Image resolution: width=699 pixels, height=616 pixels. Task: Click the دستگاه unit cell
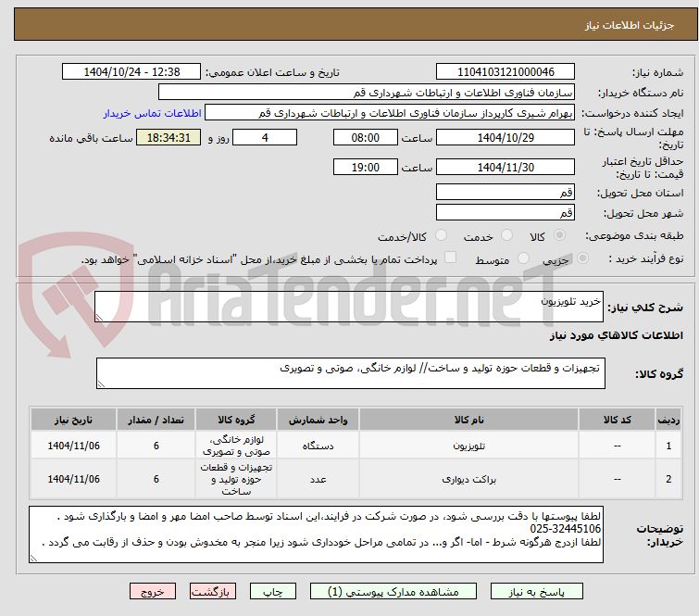(x=318, y=446)
